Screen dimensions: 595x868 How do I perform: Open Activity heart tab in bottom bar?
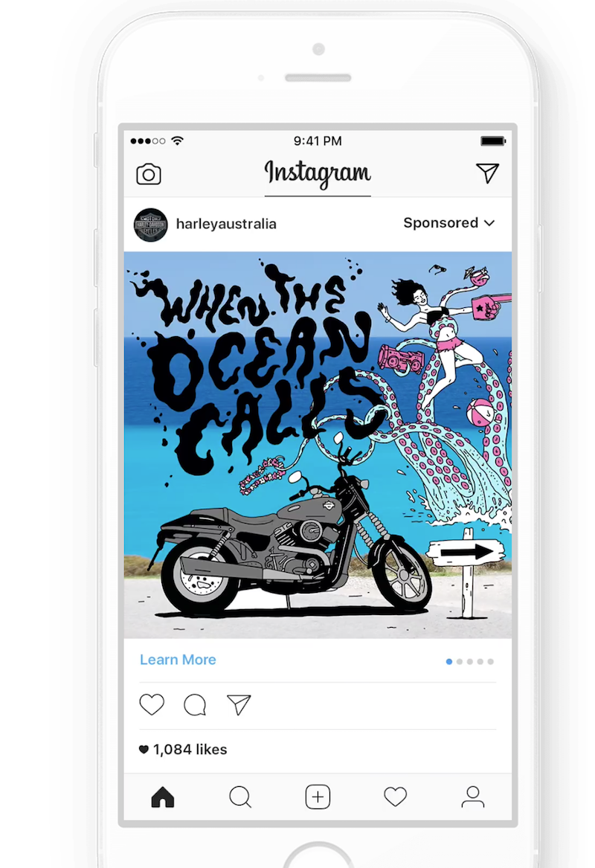395,797
